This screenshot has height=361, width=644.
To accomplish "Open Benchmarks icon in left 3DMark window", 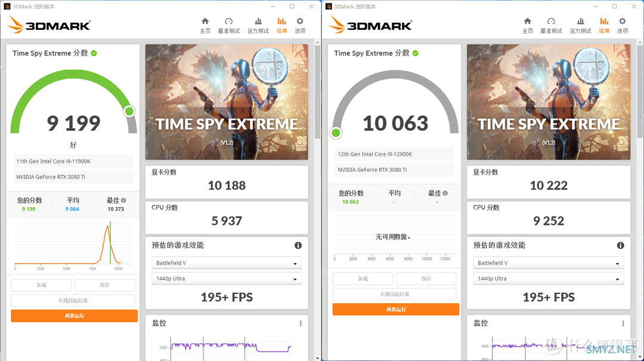I will [229, 21].
